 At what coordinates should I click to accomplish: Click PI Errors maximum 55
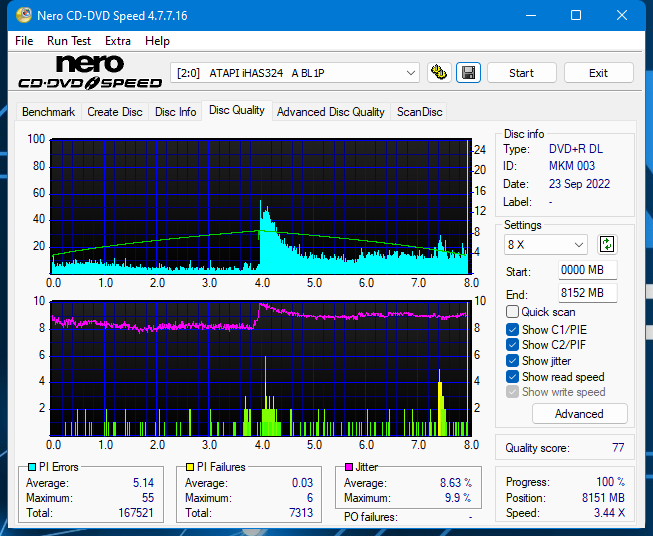pos(148,498)
